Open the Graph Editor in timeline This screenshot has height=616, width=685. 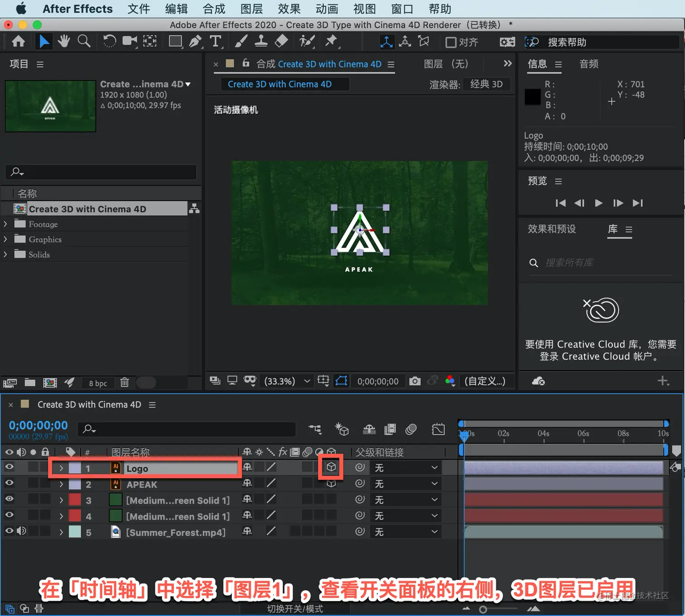point(438,429)
